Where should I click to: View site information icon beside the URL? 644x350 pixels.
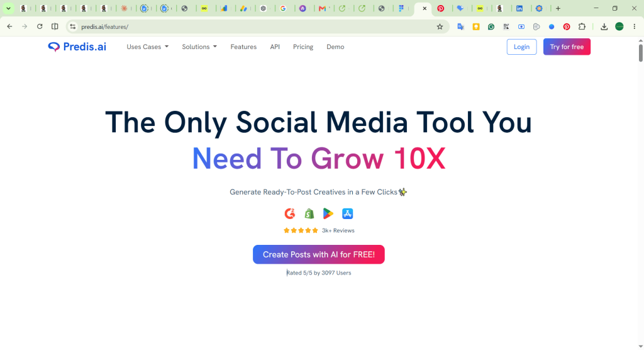(73, 26)
